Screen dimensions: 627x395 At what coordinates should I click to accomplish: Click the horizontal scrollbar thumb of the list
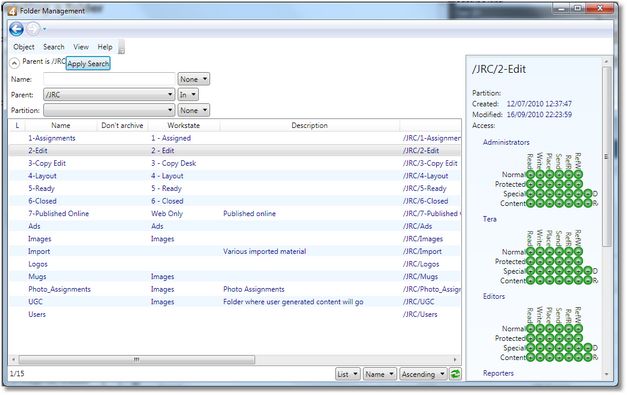[x=136, y=360]
